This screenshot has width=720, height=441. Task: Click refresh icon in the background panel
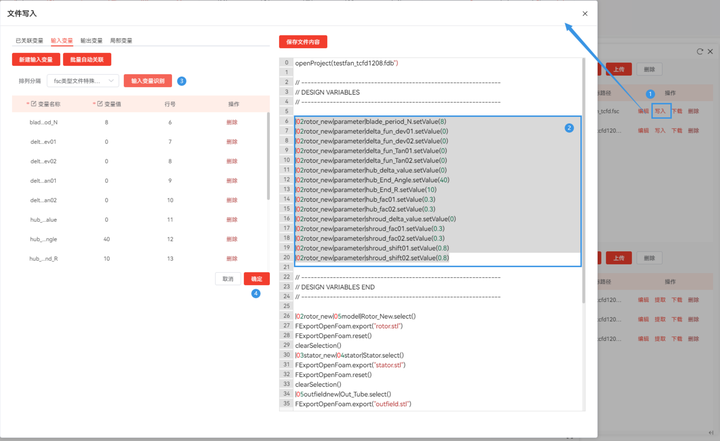[700, 51]
